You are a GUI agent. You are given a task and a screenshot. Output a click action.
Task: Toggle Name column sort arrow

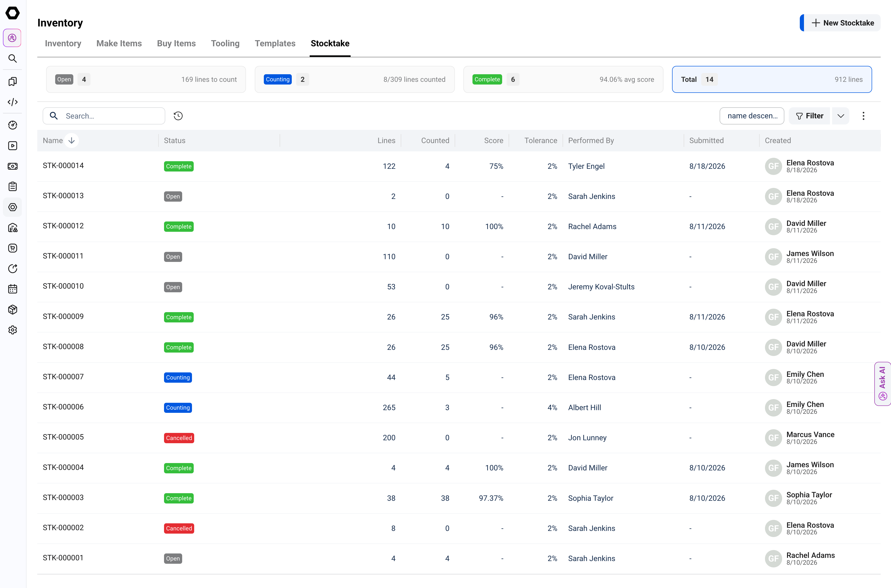[71, 140]
